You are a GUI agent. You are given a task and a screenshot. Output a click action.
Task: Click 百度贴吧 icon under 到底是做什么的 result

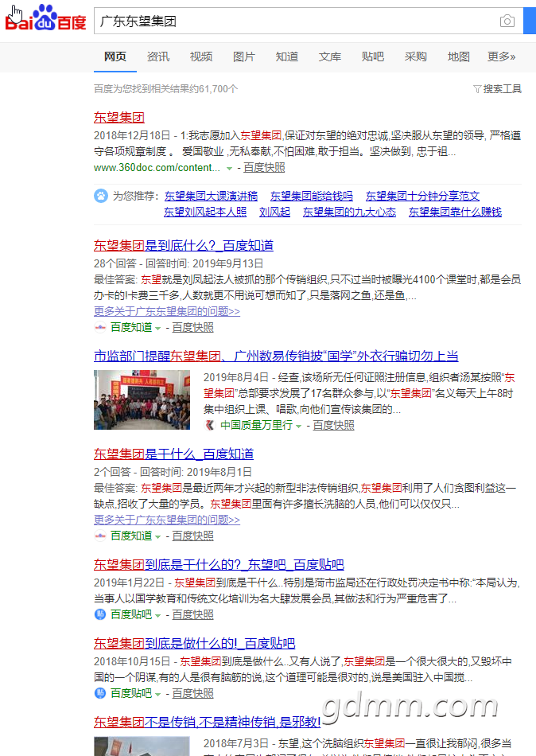tap(99, 693)
